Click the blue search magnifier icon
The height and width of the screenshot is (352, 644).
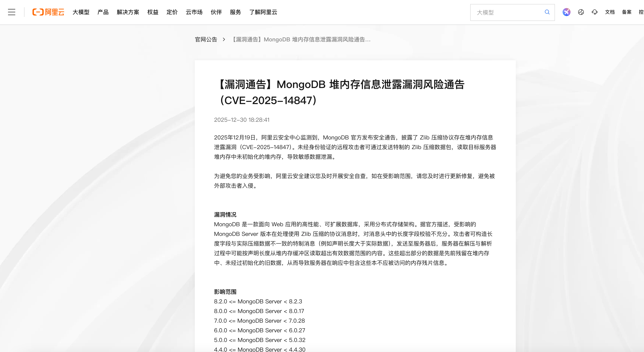[x=547, y=12]
